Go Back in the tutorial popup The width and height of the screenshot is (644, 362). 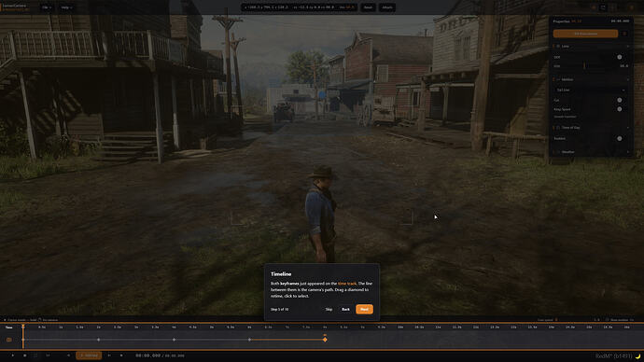[346, 309]
